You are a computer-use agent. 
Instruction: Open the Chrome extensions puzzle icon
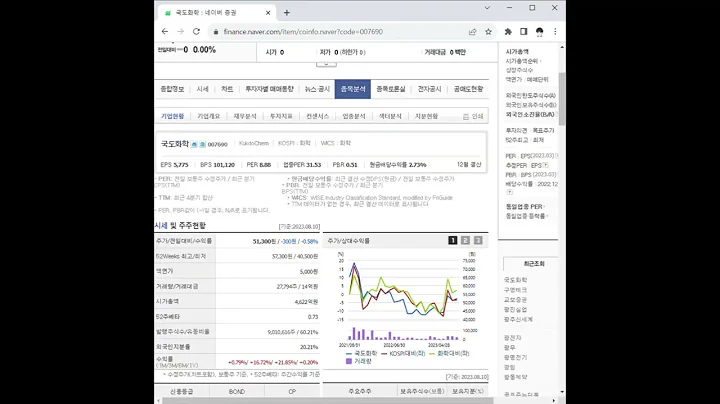click(508, 32)
